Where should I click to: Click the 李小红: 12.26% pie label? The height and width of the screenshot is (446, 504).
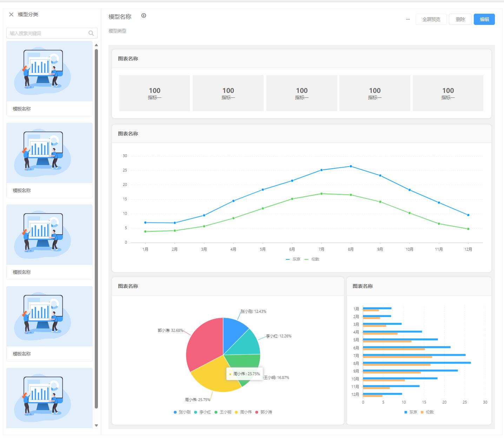[279, 336]
